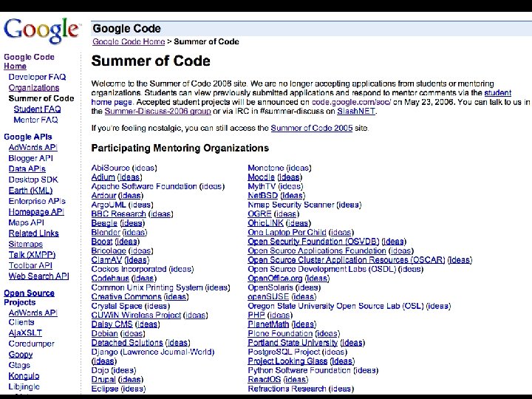The height and width of the screenshot is (399, 532).
Task: Open the OpenOffice.org link
Action: coord(275,279)
